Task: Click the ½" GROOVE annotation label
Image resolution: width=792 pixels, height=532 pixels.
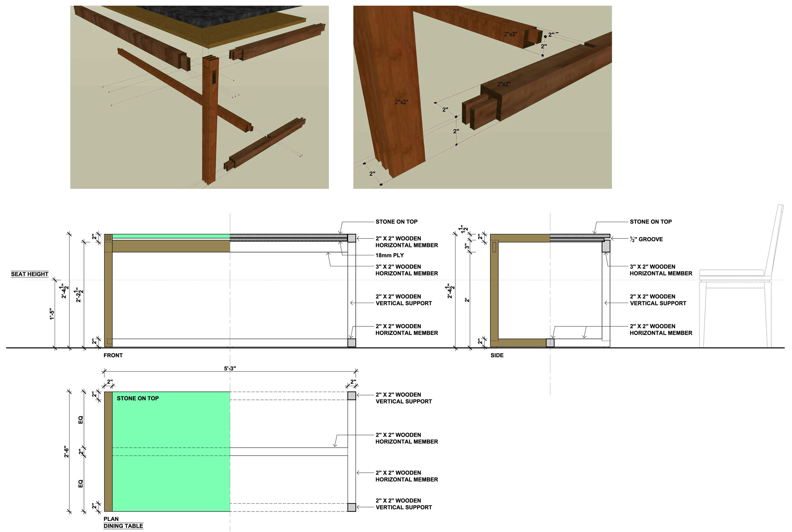Action: tap(646, 239)
